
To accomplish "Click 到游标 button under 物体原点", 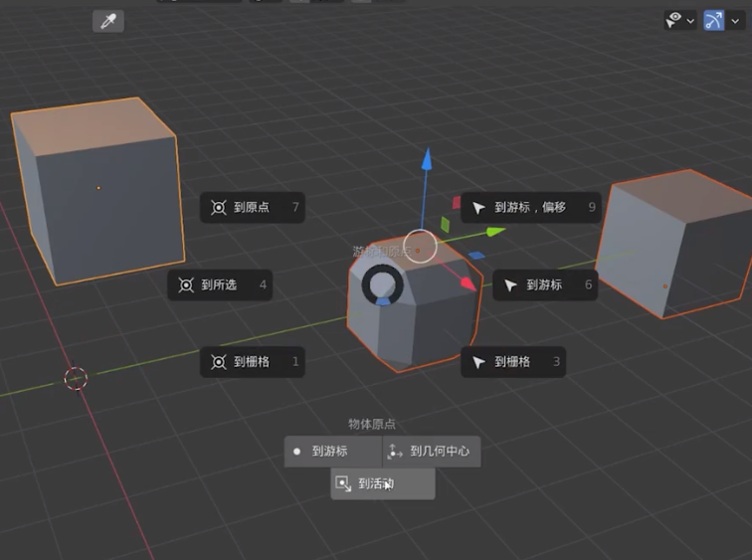I will [333, 452].
